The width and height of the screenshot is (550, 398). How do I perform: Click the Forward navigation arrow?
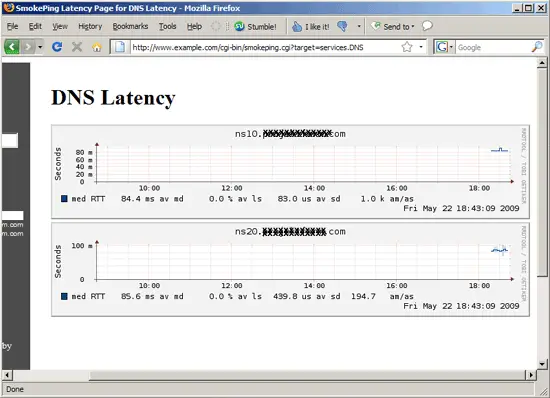coord(28,47)
